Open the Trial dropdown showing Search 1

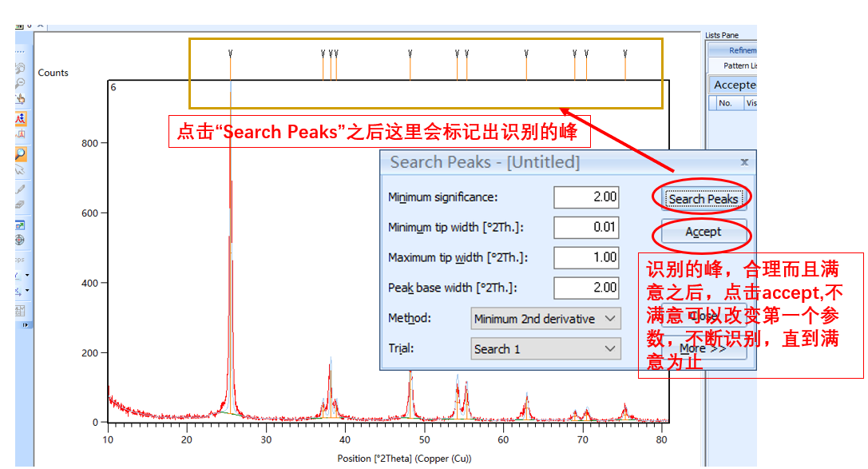point(545,348)
